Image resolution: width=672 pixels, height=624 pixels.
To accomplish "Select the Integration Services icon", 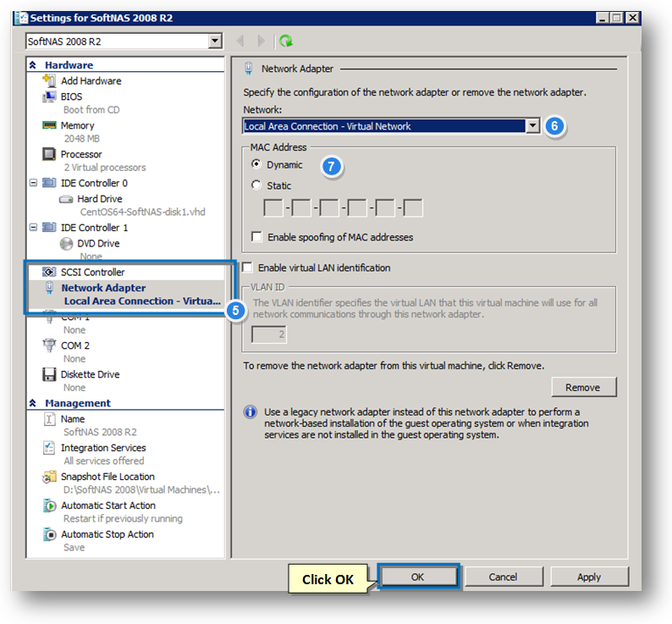I will coord(49,447).
